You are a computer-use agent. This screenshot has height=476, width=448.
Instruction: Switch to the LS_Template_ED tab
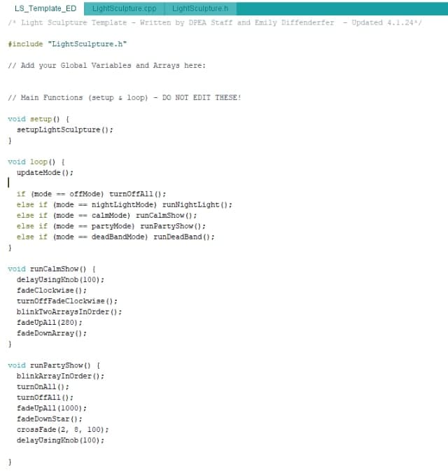point(45,8)
